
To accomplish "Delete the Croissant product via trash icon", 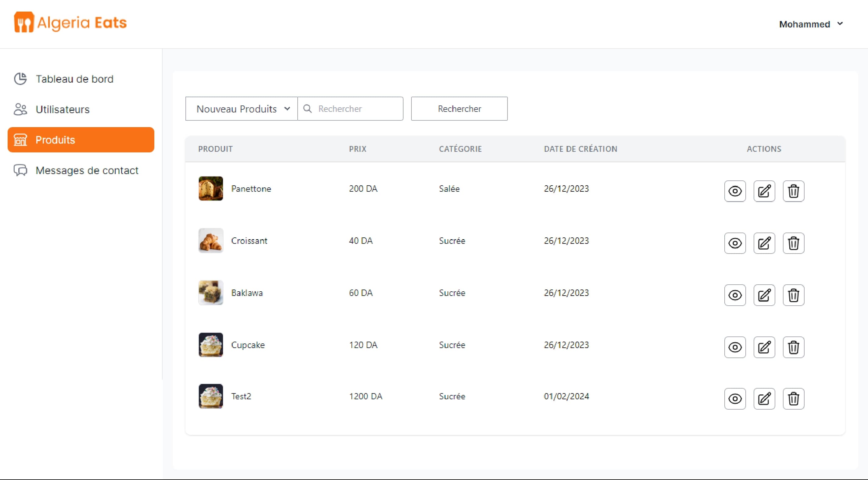I will pos(793,243).
